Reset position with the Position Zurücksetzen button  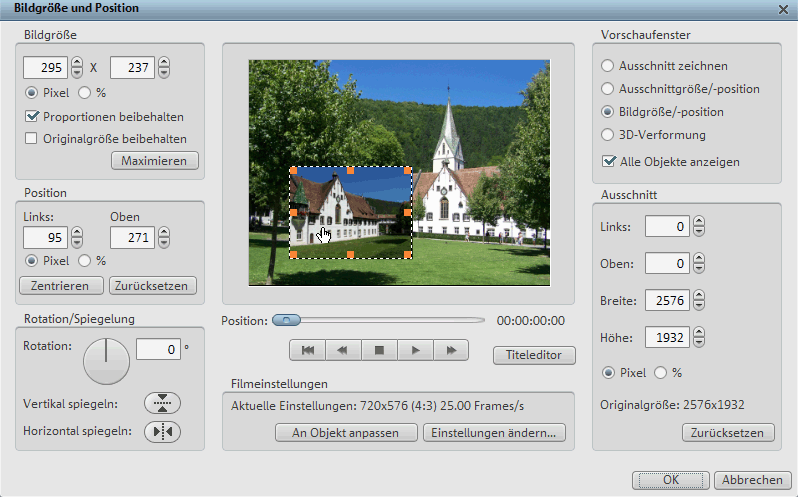click(x=153, y=285)
